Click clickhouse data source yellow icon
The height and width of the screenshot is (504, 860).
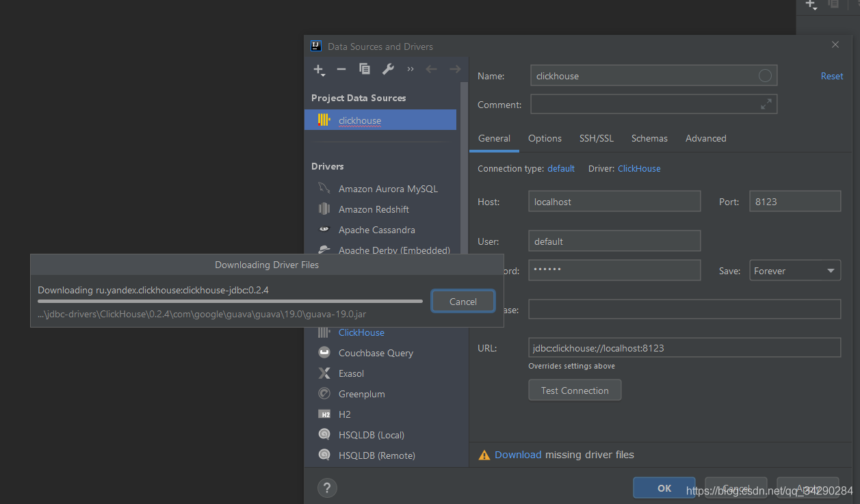pyautogui.click(x=324, y=120)
